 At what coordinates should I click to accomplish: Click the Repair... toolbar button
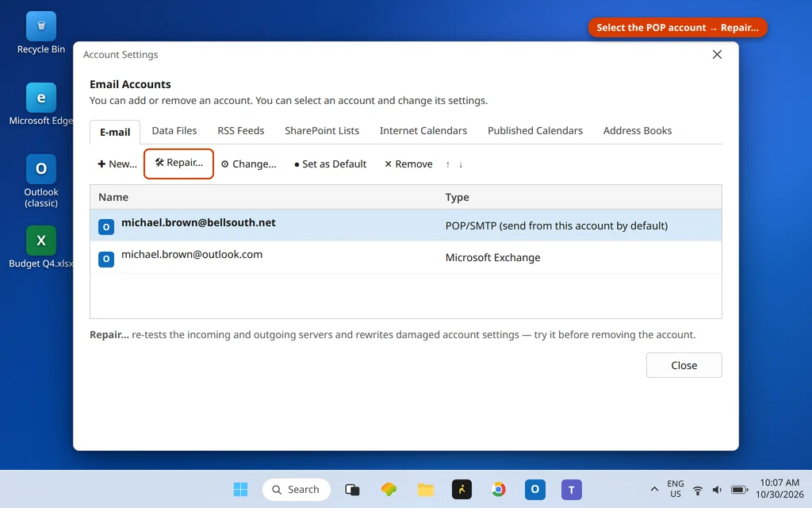click(178, 164)
